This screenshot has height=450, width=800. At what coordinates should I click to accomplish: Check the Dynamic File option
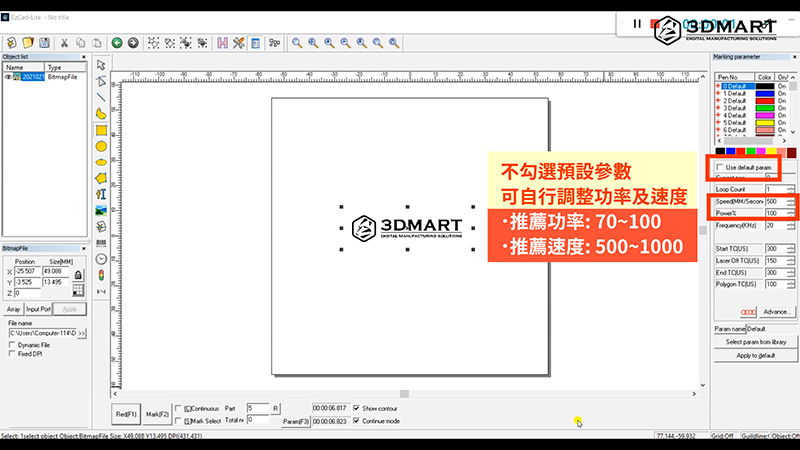click(11, 345)
